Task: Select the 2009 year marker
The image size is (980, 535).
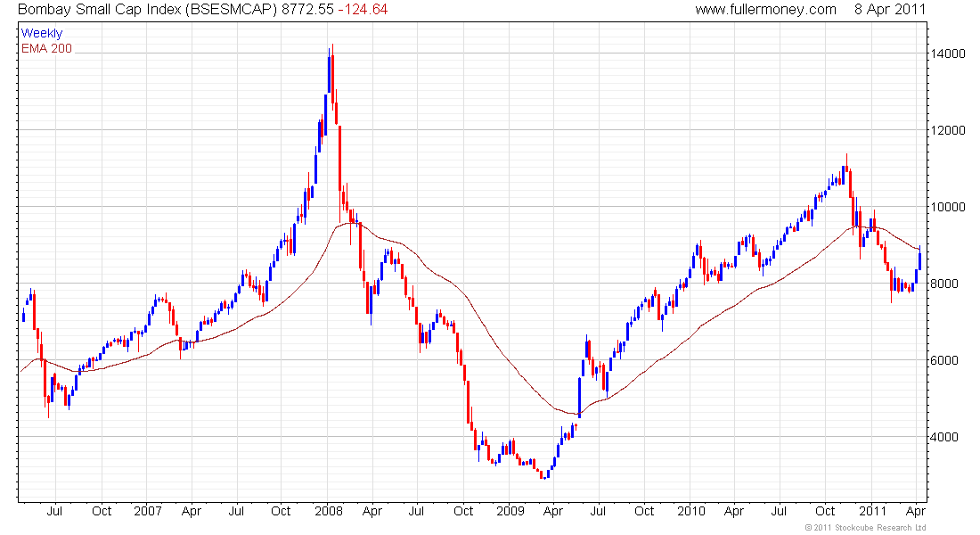Action: [510, 511]
